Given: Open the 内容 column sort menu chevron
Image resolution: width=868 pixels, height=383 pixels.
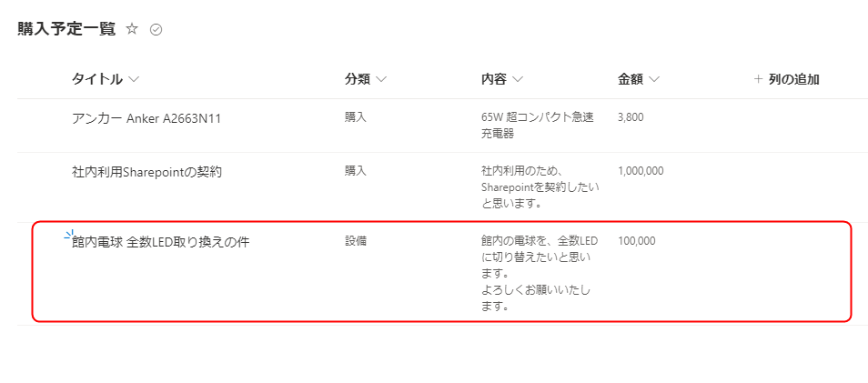Looking at the screenshot, I should click(x=517, y=80).
